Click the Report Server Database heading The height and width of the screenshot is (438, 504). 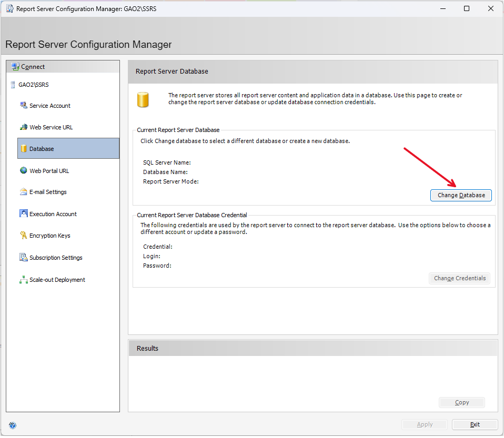point(172,72)
